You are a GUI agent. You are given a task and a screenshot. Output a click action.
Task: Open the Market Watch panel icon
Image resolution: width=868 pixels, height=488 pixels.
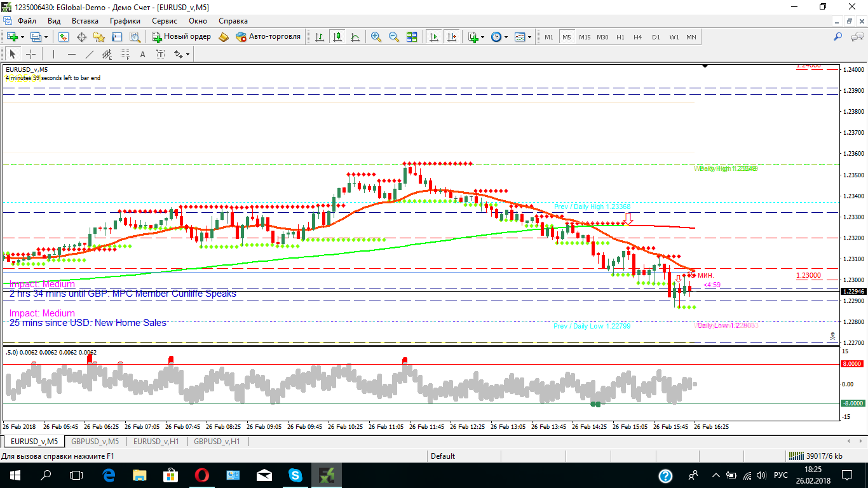(x=64, y=37)
